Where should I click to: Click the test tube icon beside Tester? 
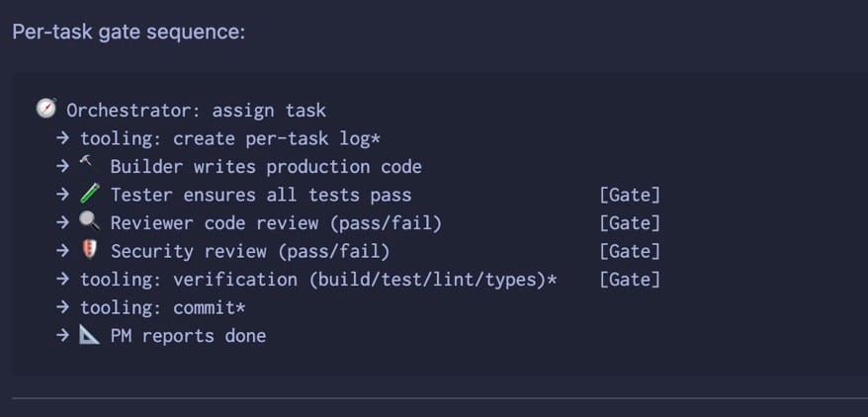click(x=89, y=194)
